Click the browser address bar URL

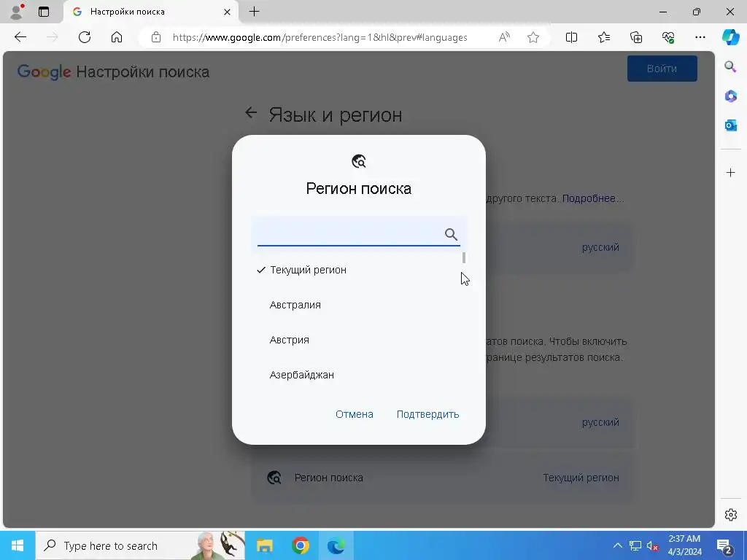pyautogui.click(x=320, y=37)
